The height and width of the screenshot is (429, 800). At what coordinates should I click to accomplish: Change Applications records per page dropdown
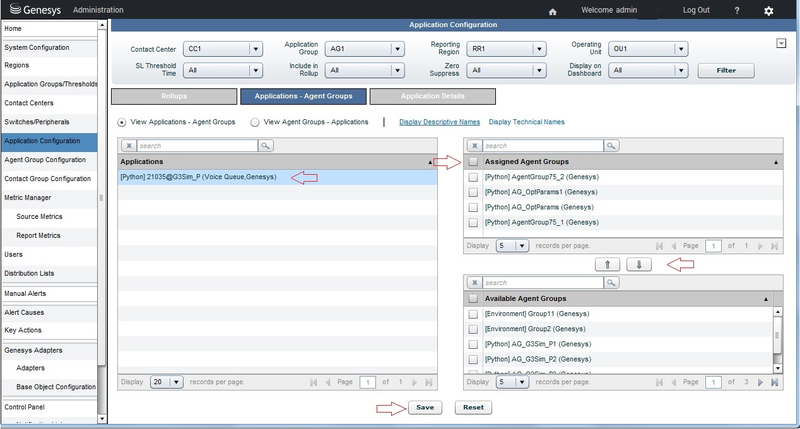point(167,382)
